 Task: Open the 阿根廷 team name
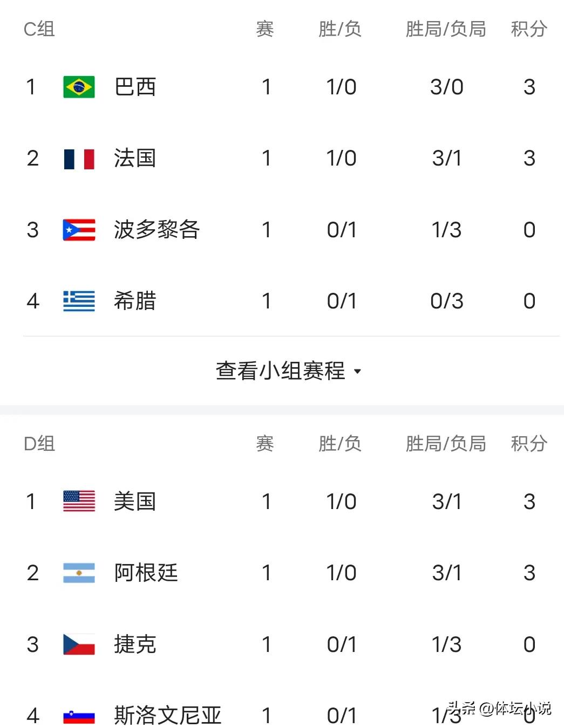[x=146, y=573]
